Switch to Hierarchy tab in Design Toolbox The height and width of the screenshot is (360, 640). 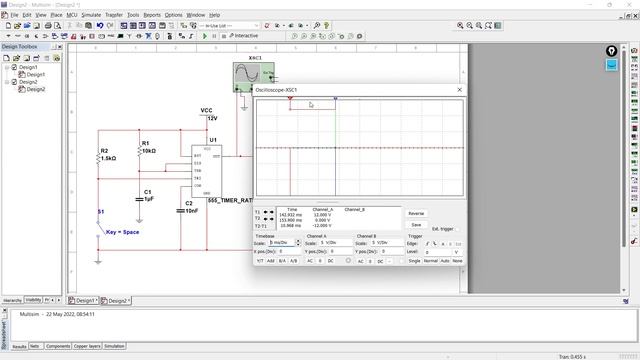[x=12, y=300]
